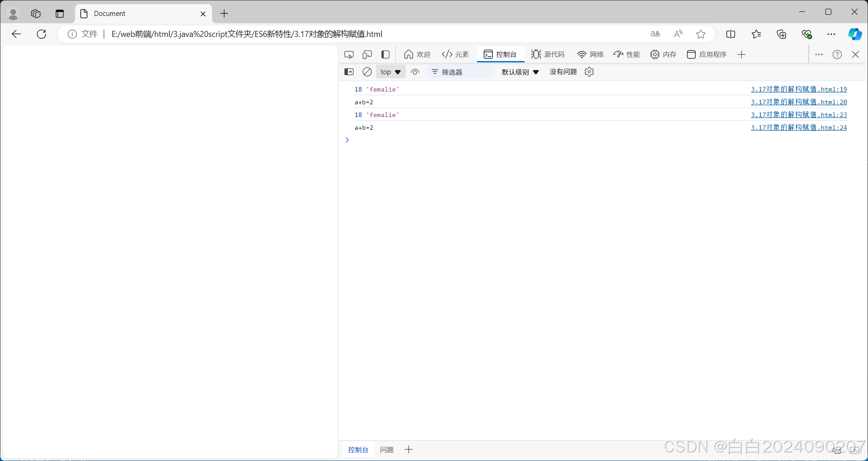Viewport: 868px width, 461px height.
Task: Open the 默认级别 log level dropdown
Action: point(520,72)
